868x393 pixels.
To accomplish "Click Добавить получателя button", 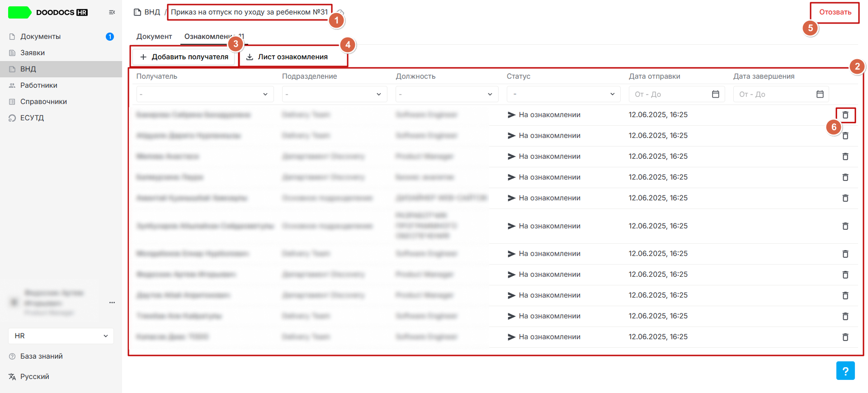I will 184,57.
